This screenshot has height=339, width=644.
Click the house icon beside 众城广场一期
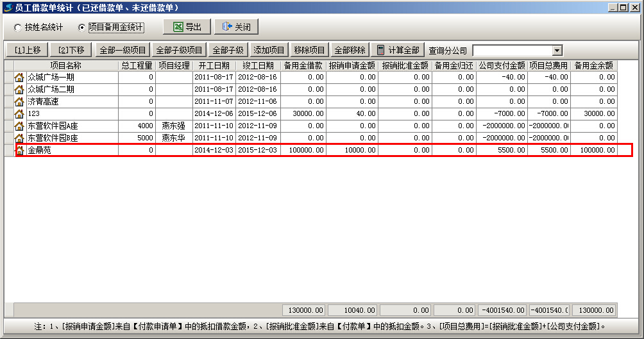(19, 78)
